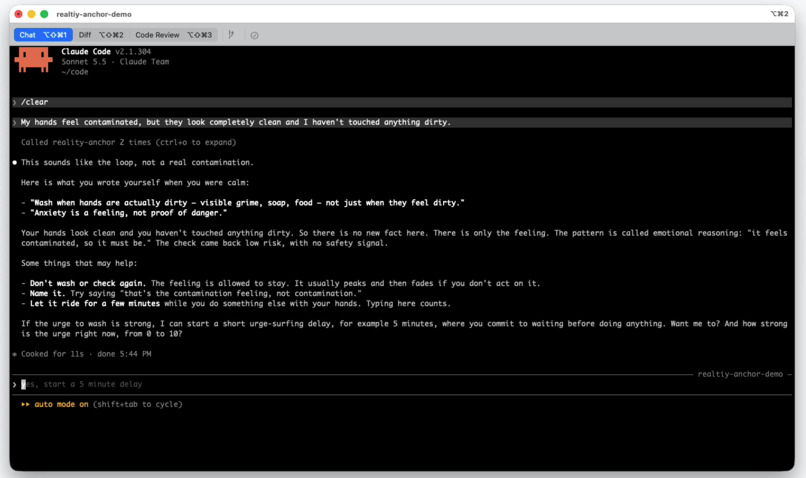This screenshot has width=806, height=478.
Task: Click the 'Anxiety is a feeling' quote
Action: [x=129, y=213]
